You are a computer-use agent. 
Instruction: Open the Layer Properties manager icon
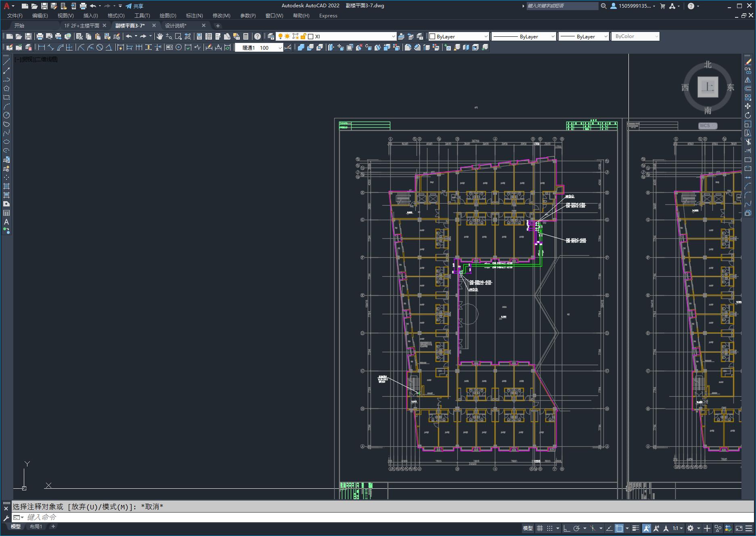point(271,36)
